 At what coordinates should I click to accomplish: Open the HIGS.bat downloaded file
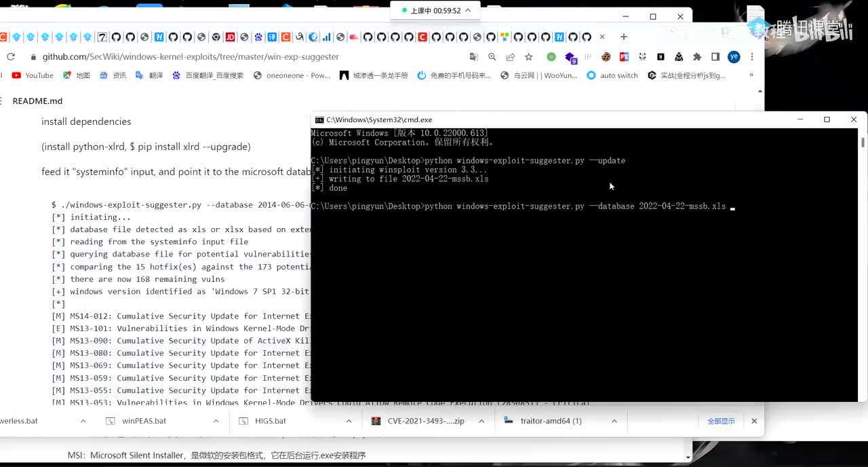point(271,421)
